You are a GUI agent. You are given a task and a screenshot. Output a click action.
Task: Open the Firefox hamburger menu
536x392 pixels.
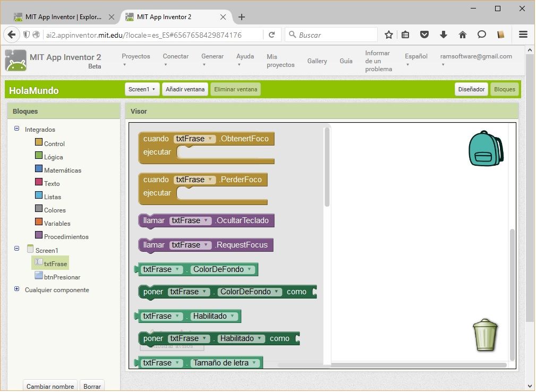[523, 35]
